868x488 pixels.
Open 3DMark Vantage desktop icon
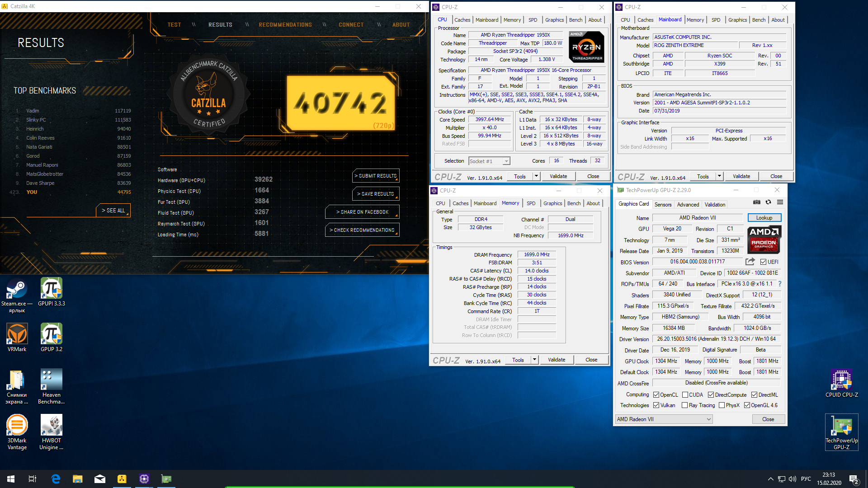17,432
